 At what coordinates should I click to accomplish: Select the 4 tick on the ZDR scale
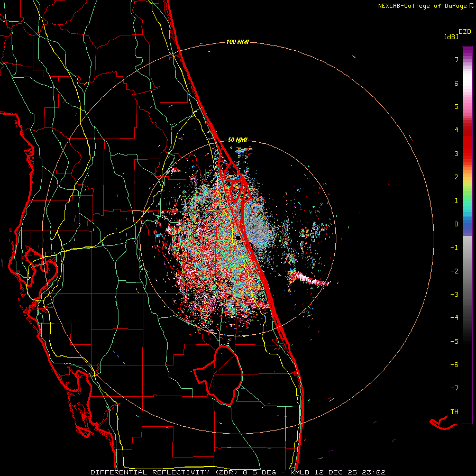[456, 130]
